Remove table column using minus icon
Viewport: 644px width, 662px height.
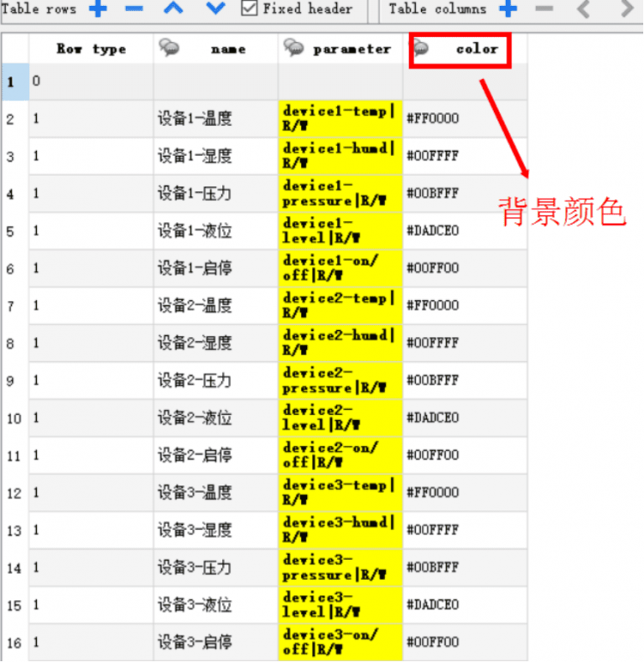[544, 9]
